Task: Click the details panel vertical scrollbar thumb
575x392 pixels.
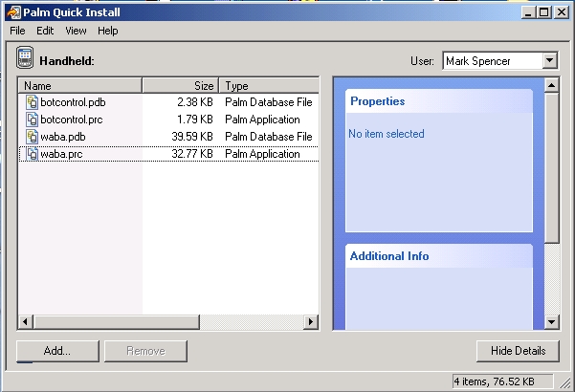Action: coord(551,167)
